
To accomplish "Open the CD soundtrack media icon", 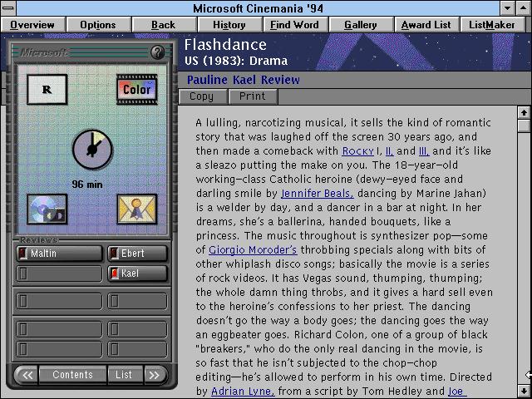I will click(x=47, y=209).
